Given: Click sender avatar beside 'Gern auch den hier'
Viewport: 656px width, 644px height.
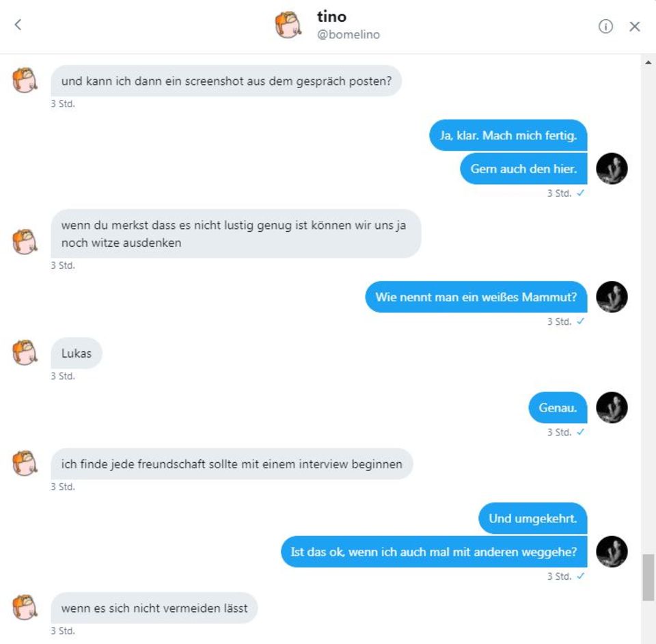Looking at the screenshot, I should tap(612, 168).
